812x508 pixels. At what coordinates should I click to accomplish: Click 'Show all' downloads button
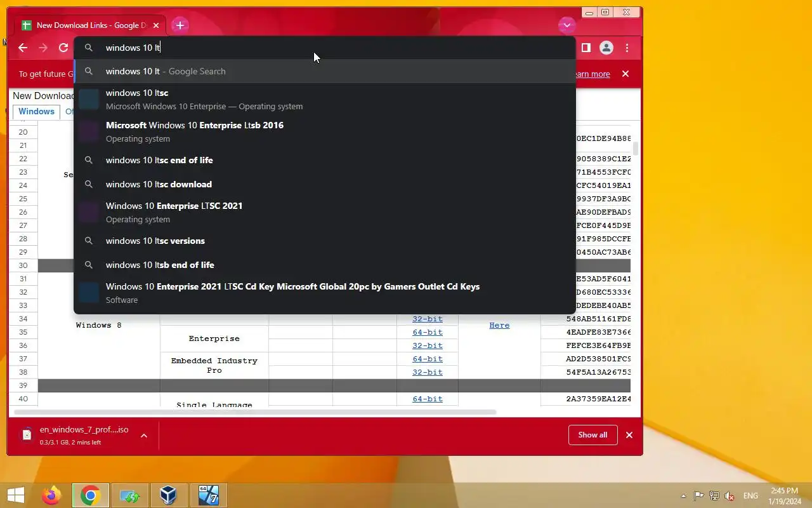(593, 435)
